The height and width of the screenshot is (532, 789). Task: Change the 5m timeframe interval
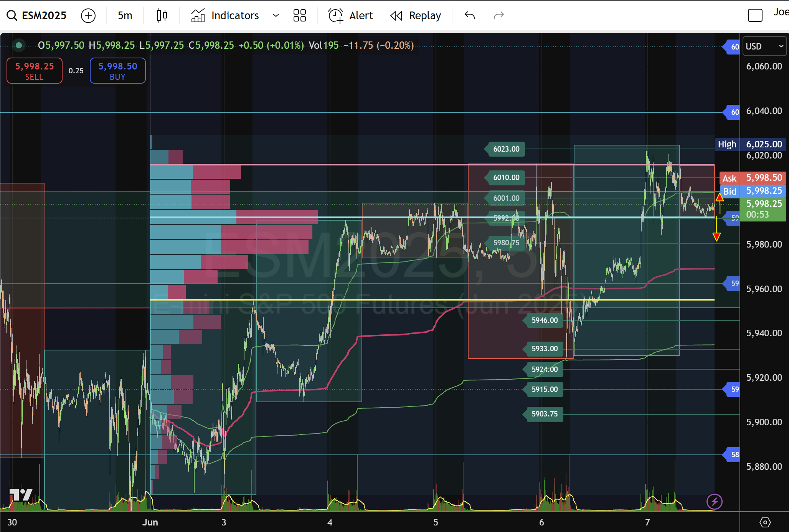125,15
